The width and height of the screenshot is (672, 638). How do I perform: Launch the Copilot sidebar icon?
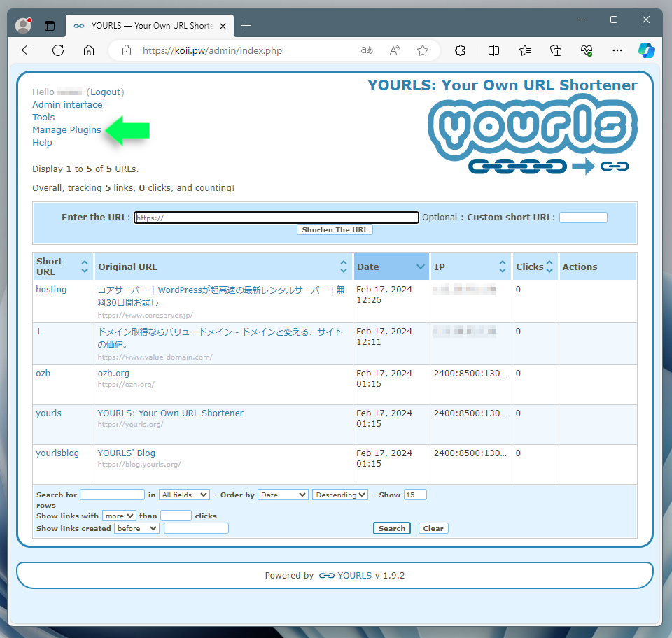pyautogui.click(x=646, y=50)
